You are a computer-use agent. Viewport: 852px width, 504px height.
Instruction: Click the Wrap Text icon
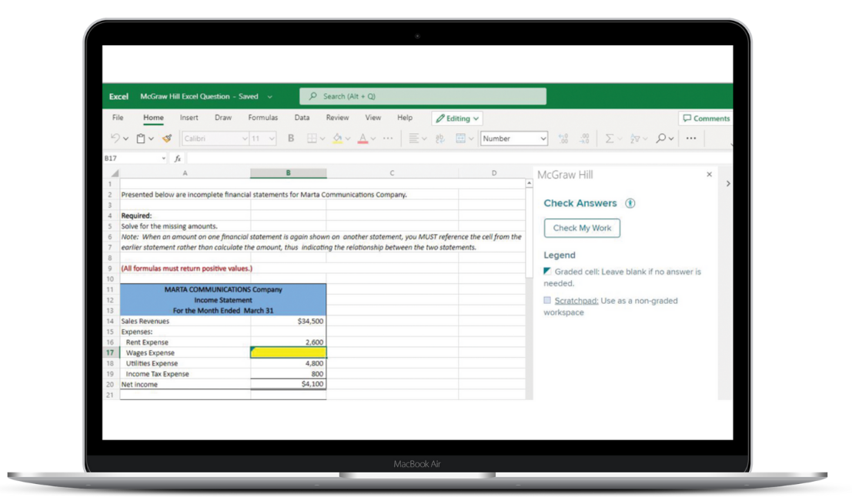pos(440,139)
